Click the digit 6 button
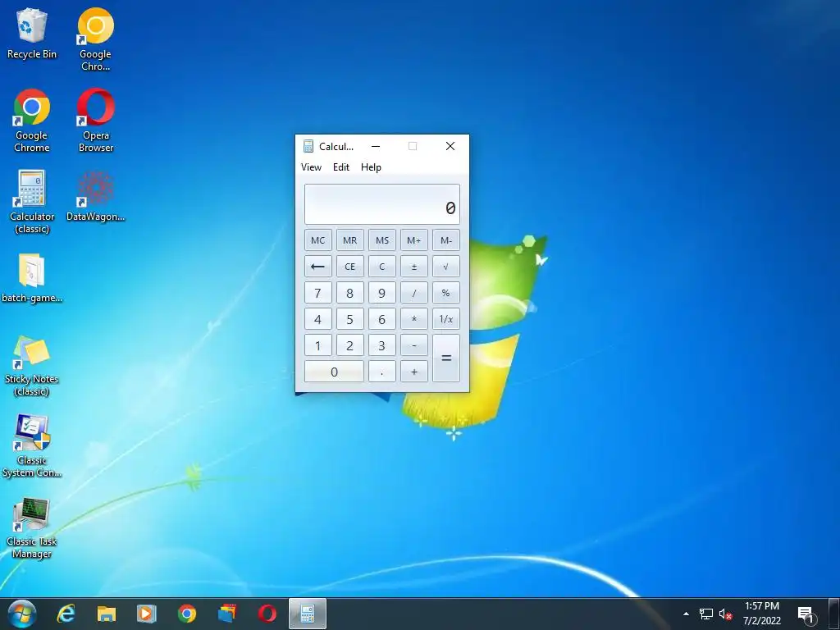The width and height of the screenshot is (840, 630). coord(382,319)
